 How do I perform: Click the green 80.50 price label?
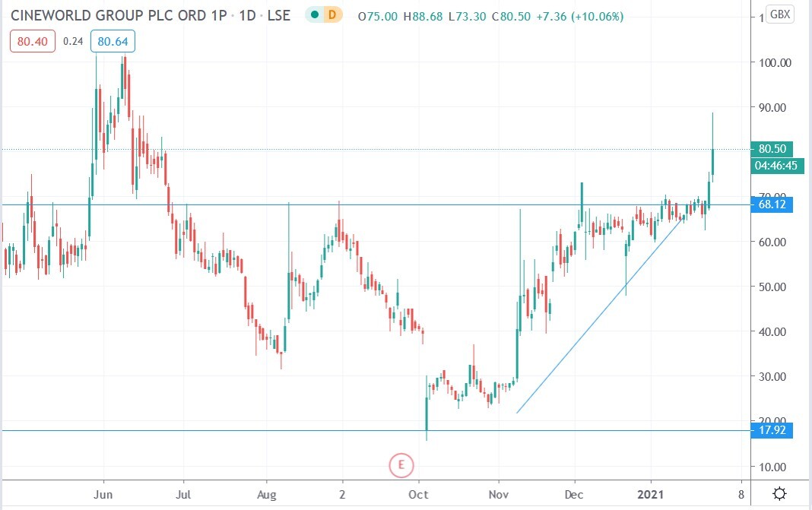pos(772,149)
